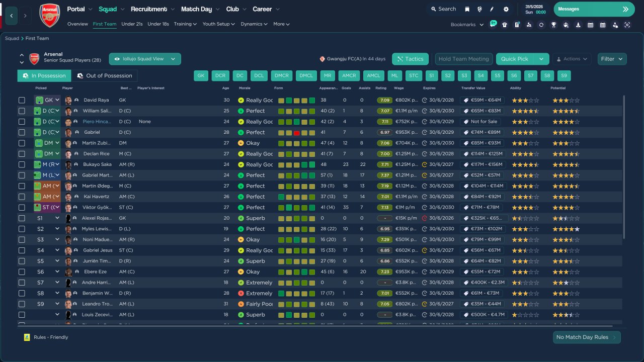Image resolution: width=644 pixels, height=362 pixels.
Task: Tick the checkbox for David Raya
Action: click(22, 100)
